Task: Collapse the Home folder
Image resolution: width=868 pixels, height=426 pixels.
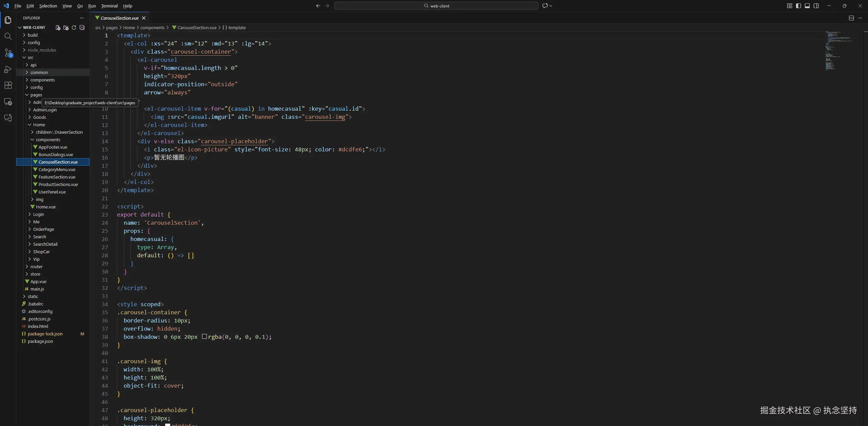Action: (x=39, y=125)
